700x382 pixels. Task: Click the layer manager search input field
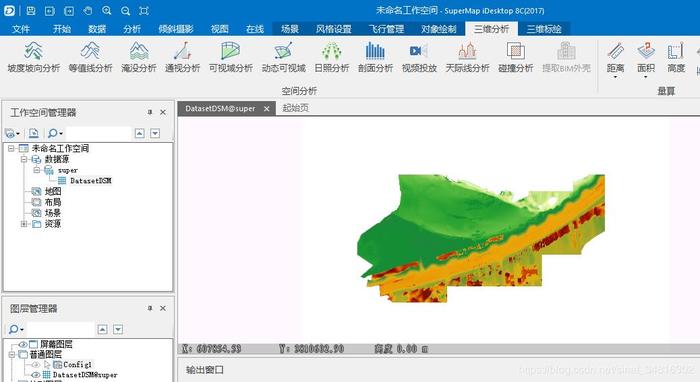point(60,329)
